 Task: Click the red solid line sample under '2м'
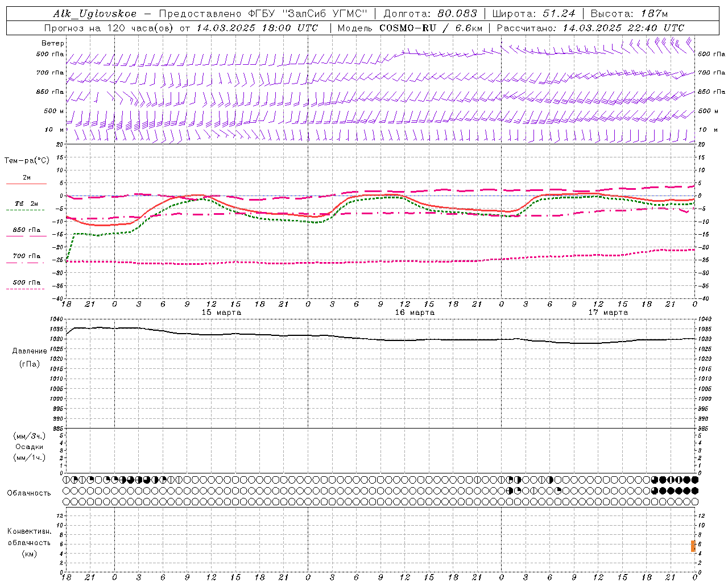(26, 184)
